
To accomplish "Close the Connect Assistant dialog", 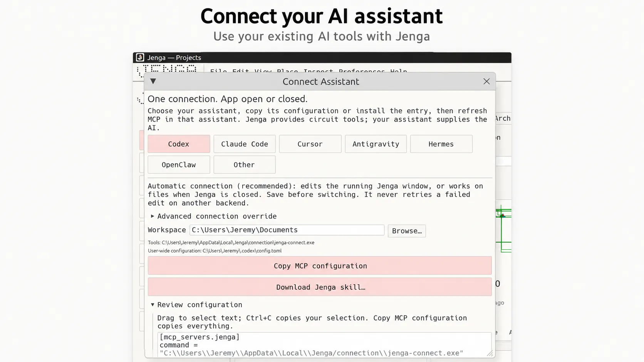I will [x=486, y=81].
